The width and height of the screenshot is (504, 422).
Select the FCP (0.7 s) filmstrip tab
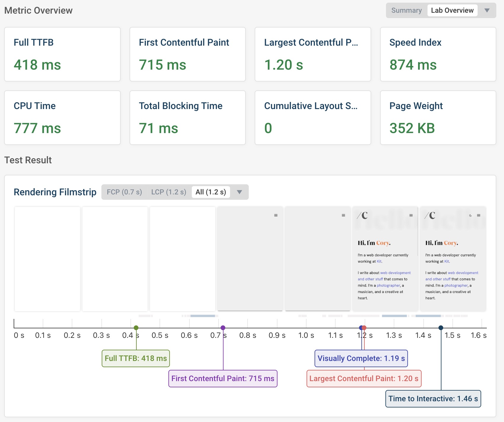point(124,192)
